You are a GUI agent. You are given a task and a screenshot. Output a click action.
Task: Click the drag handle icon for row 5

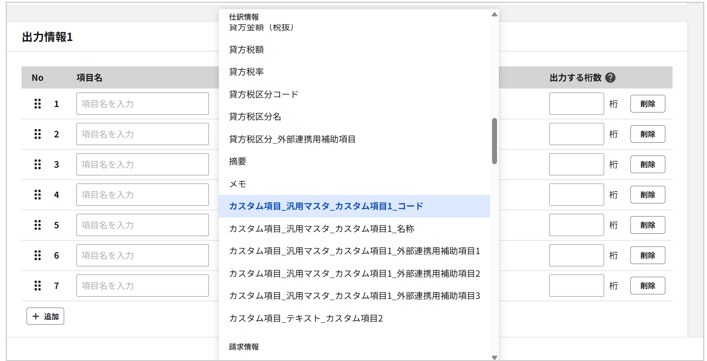(37, 225)
